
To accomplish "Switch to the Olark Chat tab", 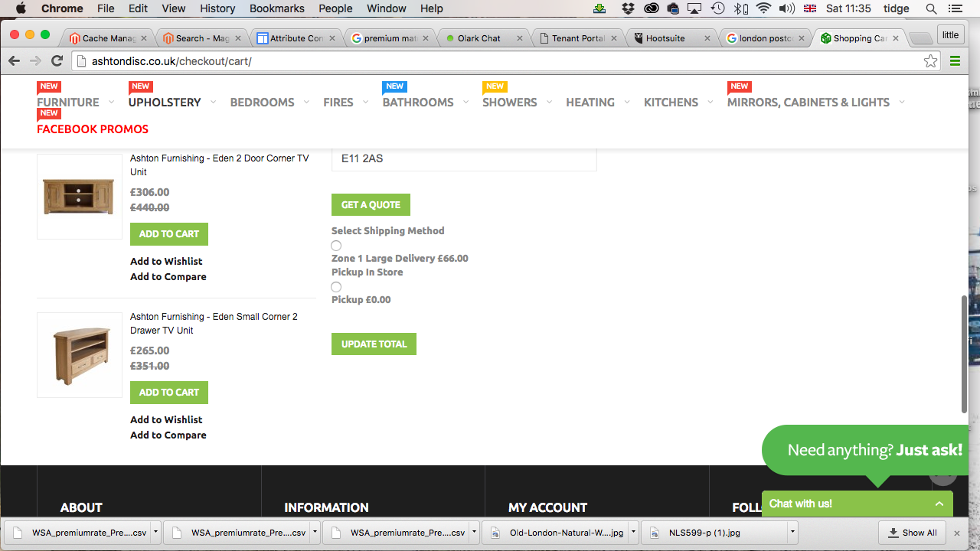I will click(x=479, y=38).
